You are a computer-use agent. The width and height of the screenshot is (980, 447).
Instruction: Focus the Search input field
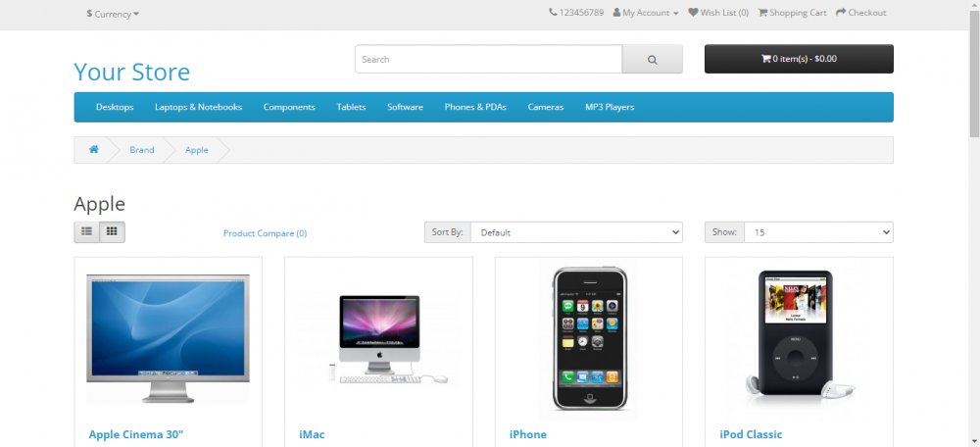coord(489,60)
